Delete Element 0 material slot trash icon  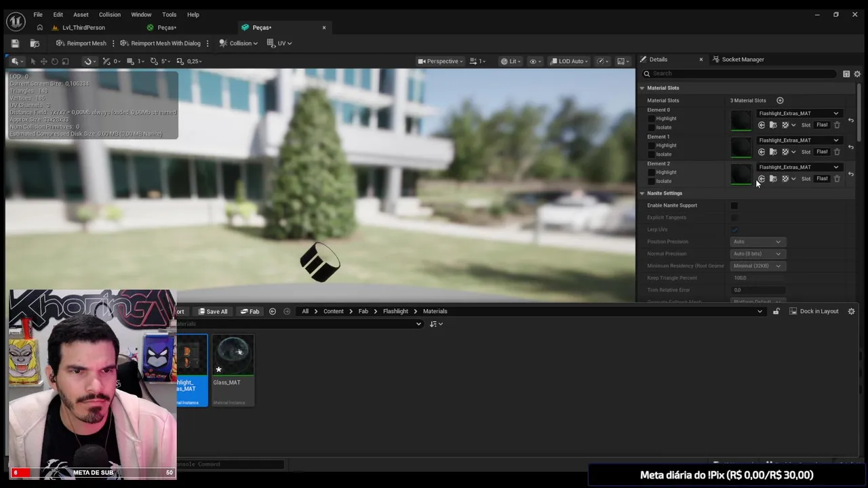(x=837, y=125)
